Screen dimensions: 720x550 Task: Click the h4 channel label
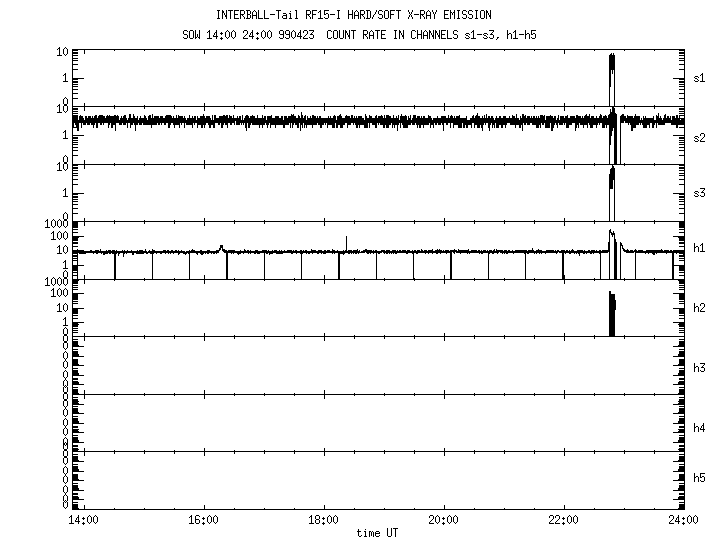click(700, 427)
